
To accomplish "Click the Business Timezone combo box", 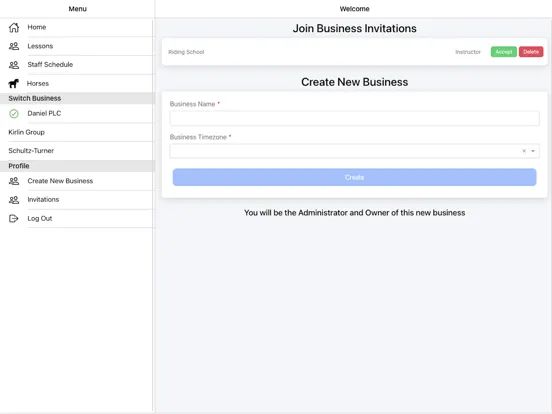I will point(355,151).
